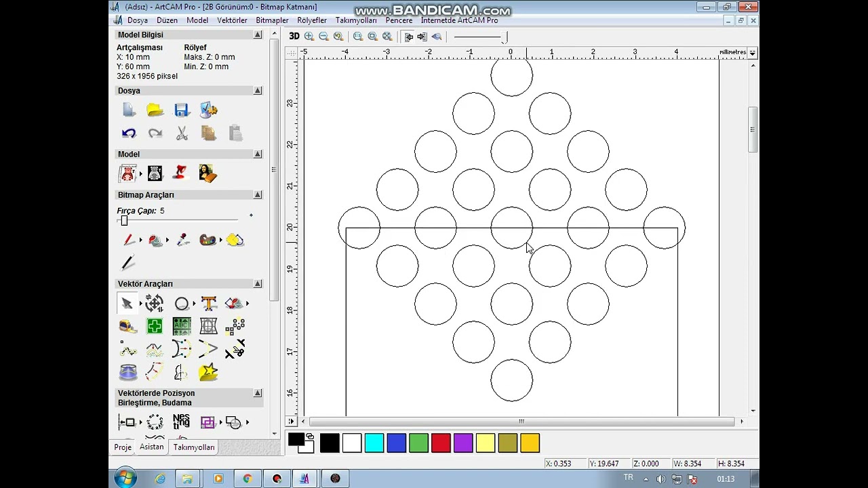Screen dimensions: 868x488
Task: Open the yellow folder Open File icon
Action: pos(155,110)
